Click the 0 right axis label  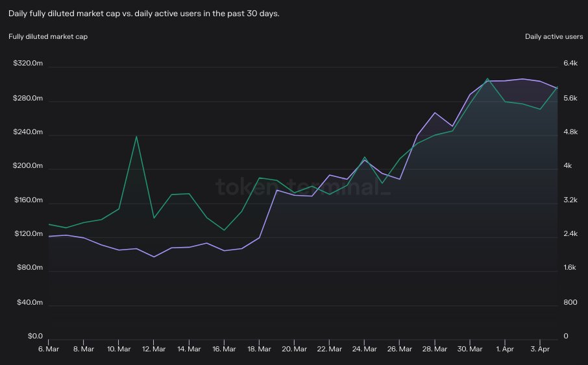[566, 336]
